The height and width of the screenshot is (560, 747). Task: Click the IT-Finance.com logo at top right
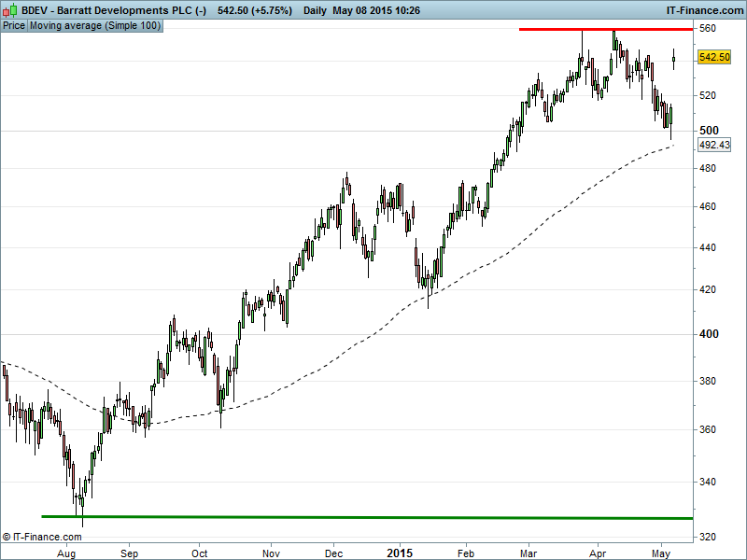pyautogui.click(x=703, y=10)
